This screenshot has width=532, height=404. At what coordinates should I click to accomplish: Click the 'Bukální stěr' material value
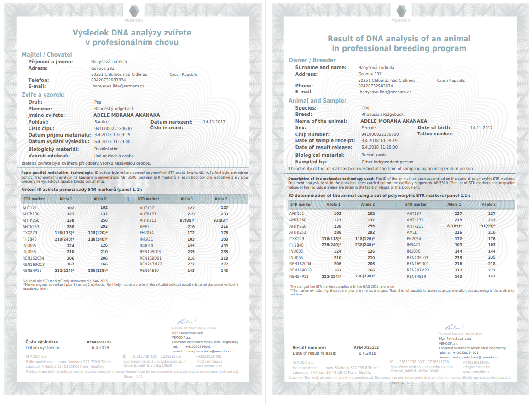coord(106,149)
